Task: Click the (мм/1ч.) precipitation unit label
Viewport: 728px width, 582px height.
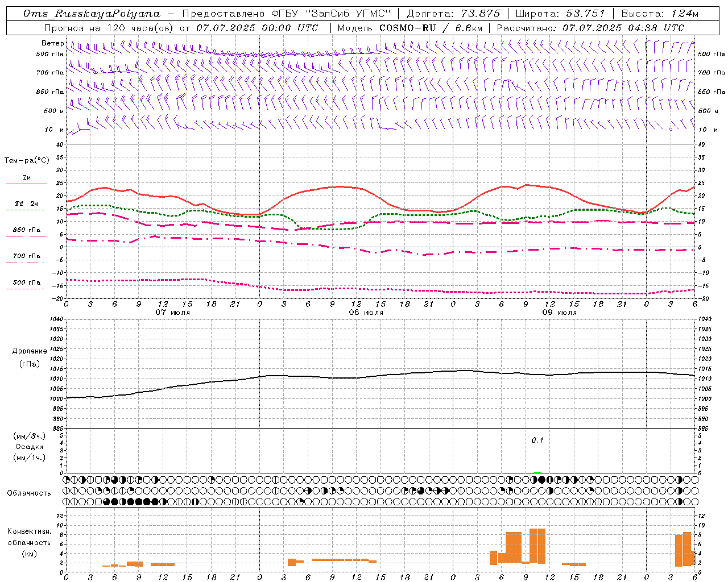Action: [30, 458]
